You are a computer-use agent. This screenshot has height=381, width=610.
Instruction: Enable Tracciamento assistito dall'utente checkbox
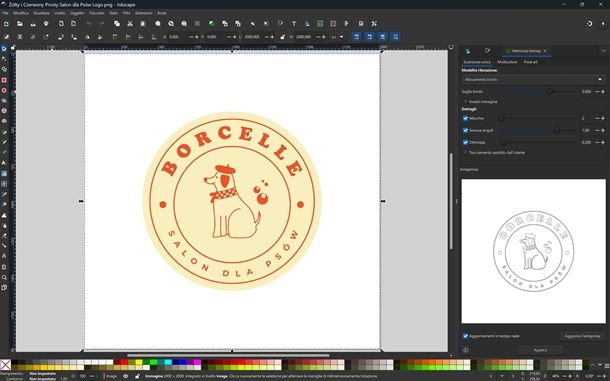[x=465, y=153]
